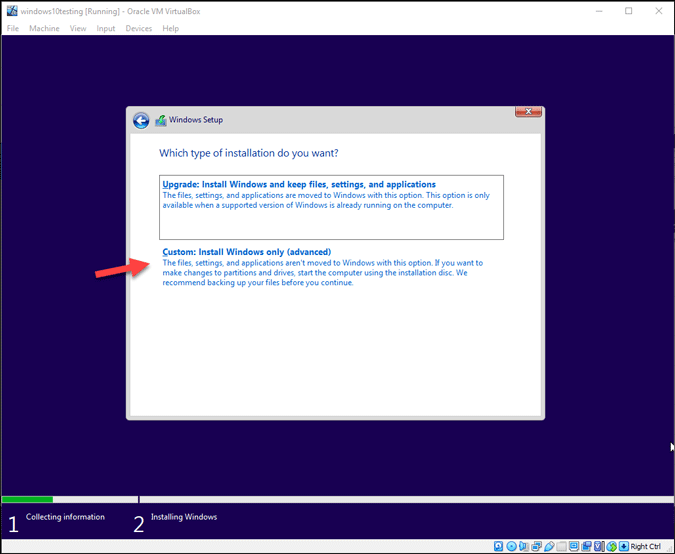This screenshot has height=554, width=675.
Task: Click the green mouse integration icon
Action: tap(611, 546)
